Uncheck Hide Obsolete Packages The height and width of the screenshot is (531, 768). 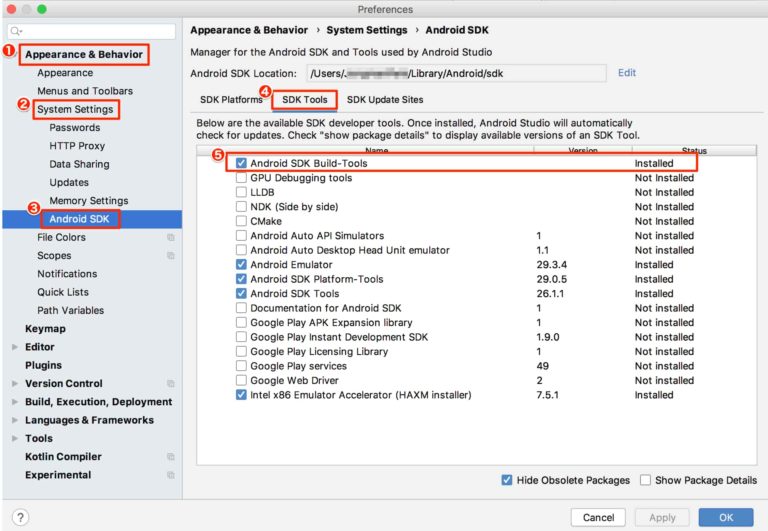click(507, 480)
